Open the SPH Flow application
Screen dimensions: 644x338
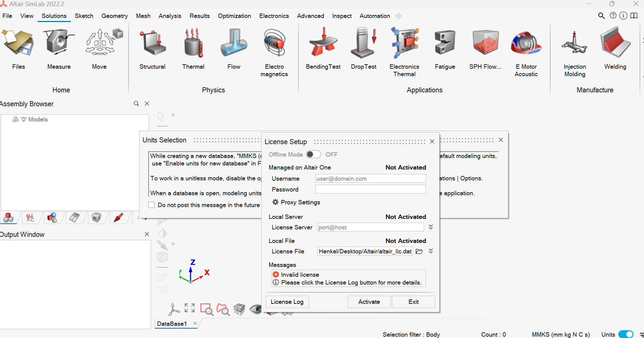coord(486,49)
